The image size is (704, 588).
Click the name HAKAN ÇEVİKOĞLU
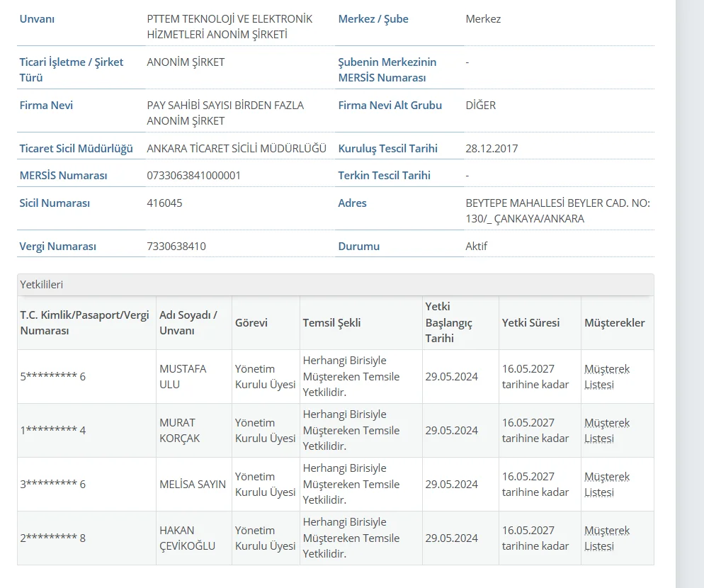(187, 538)
